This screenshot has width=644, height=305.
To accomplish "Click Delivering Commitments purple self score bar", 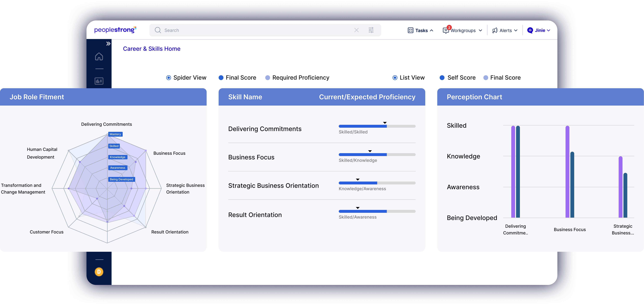I will pos(513,172).
